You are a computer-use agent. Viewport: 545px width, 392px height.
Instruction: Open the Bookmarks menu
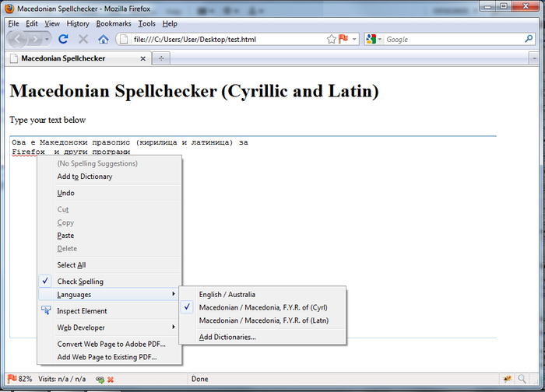[114, 23]
